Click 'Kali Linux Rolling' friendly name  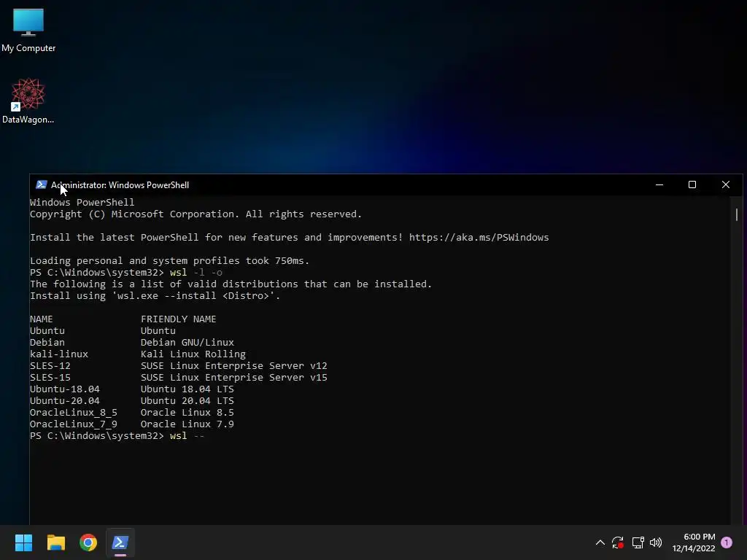(x=193, y=354)
